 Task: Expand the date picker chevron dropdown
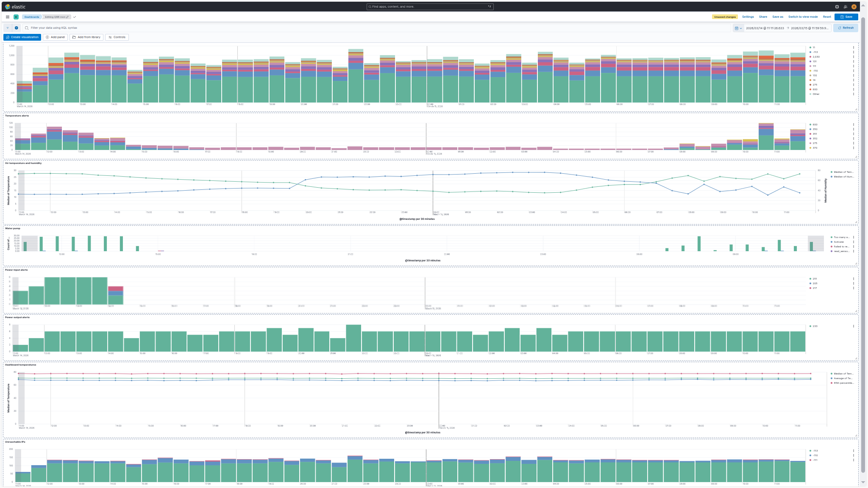(742, 28)
